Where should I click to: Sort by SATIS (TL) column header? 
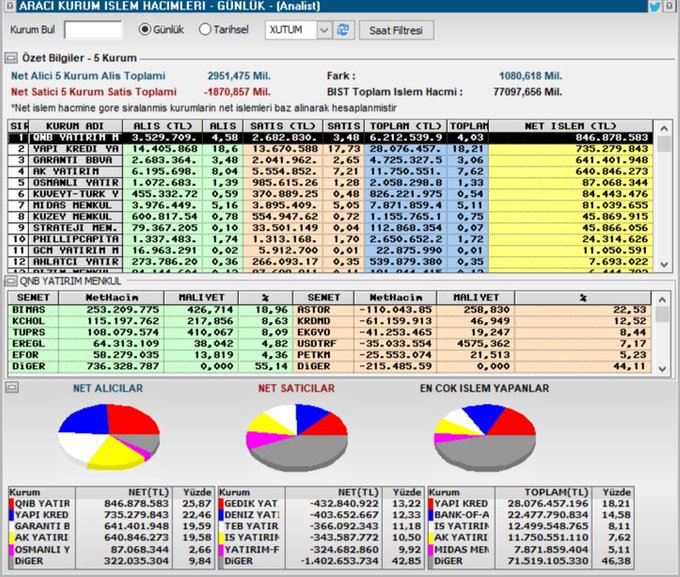click(282, 126)
